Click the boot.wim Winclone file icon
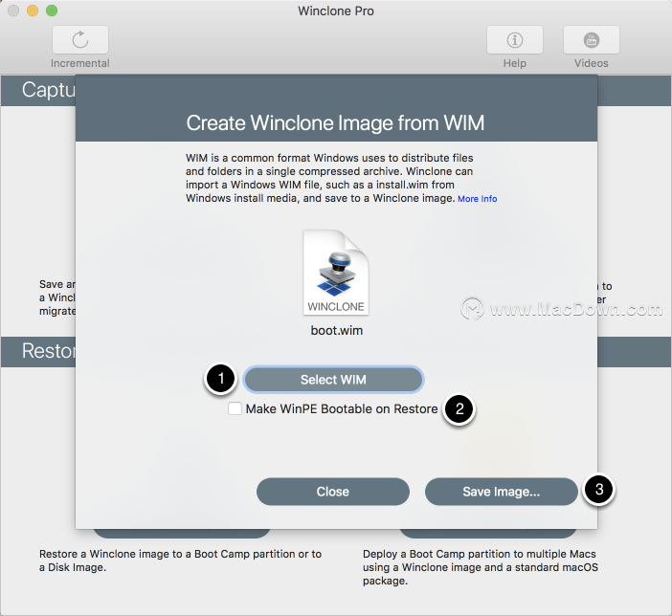The image size is (672, 616). 336,273
